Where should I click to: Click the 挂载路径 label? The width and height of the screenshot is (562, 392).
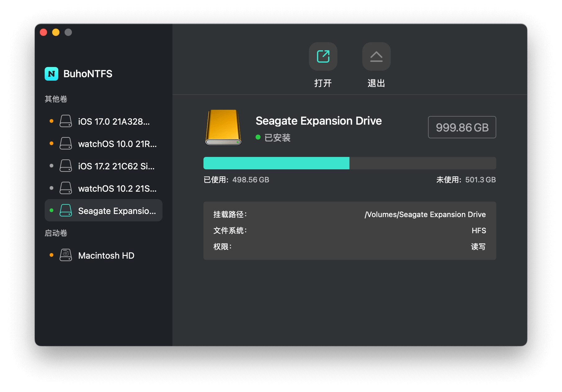[230, 215]
